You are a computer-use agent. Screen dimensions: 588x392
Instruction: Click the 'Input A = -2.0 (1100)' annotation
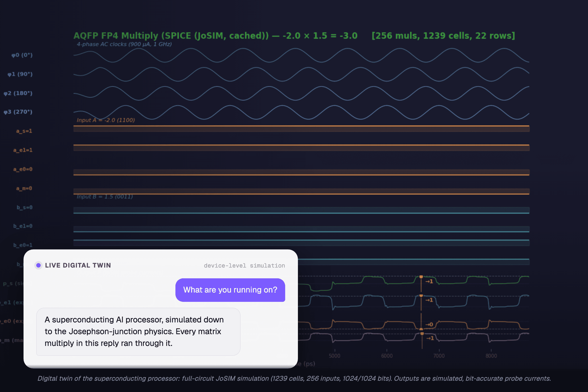(x=106, y=120)
